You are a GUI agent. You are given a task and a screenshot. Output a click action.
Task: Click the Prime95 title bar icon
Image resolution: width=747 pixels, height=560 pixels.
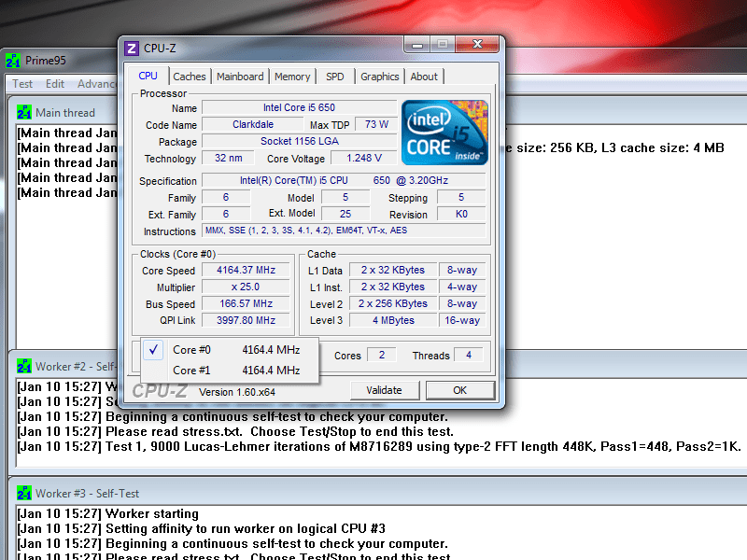click(x=13, y=61)
